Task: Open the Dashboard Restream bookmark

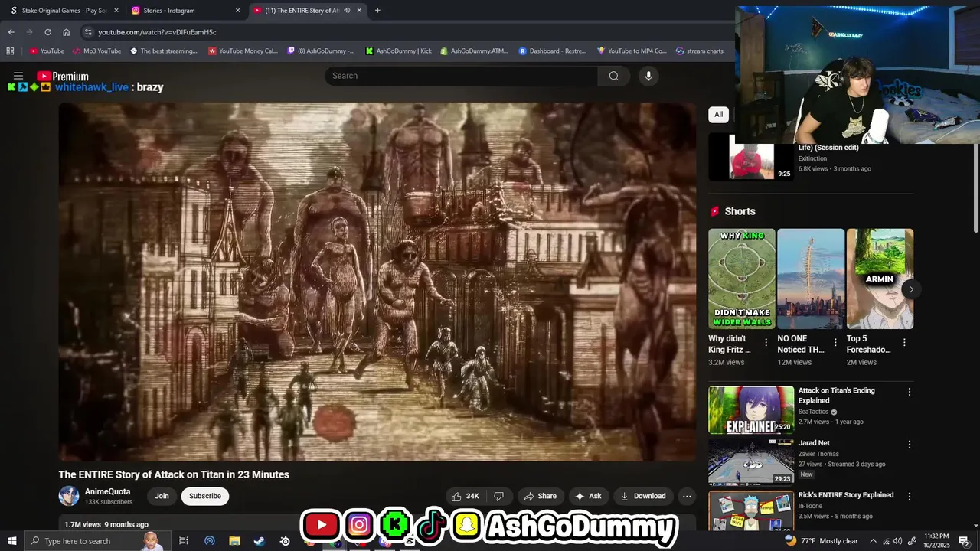Action: [552, 51]
